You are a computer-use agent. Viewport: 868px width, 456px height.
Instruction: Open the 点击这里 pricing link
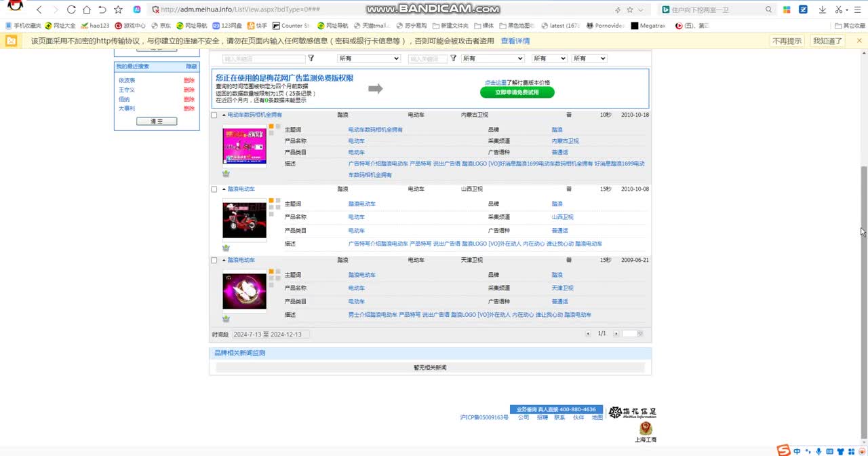pyautogui.click(x=496, y=82)
